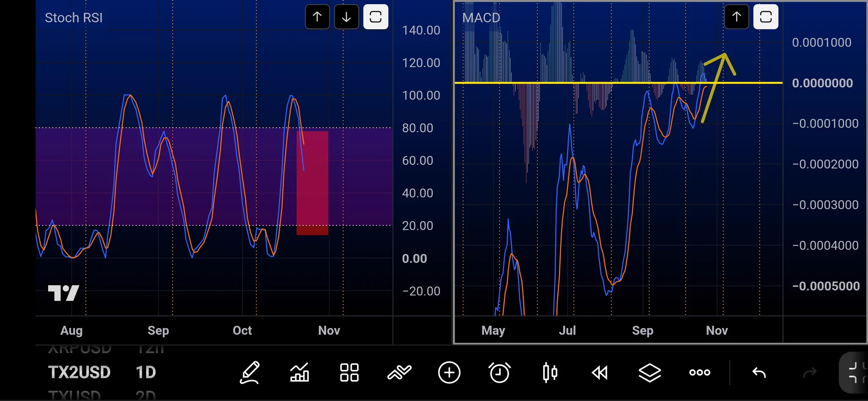This screenshot has width=868, height=401.
Task: Open the object tree layers icon
Action: [x=650, y=373]
